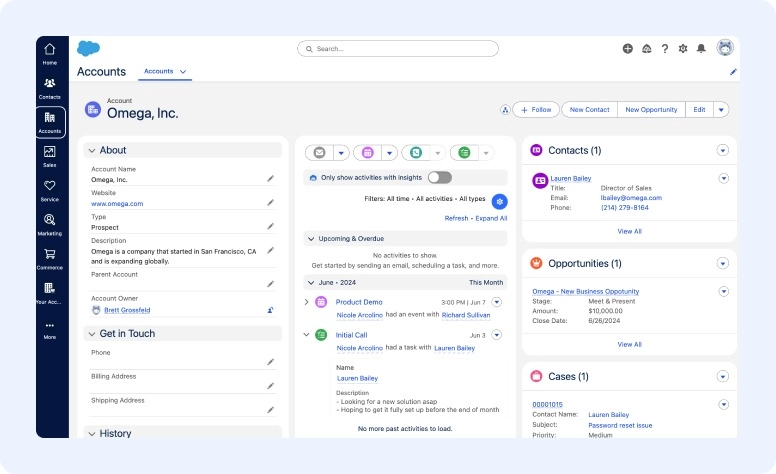View the account hierarchy icon

505,110
